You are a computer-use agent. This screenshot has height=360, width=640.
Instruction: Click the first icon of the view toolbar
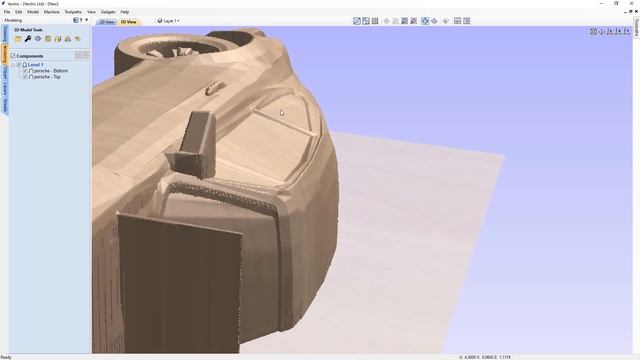click(357, 21)
